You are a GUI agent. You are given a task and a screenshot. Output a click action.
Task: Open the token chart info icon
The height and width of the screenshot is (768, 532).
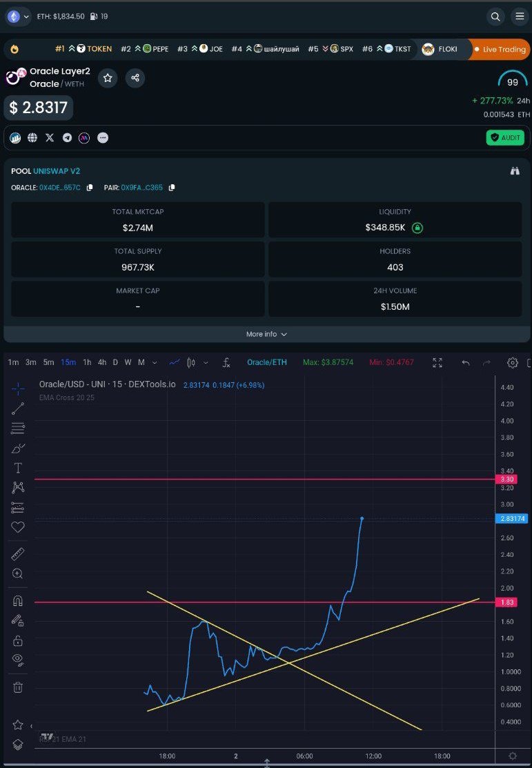point(15,138)
